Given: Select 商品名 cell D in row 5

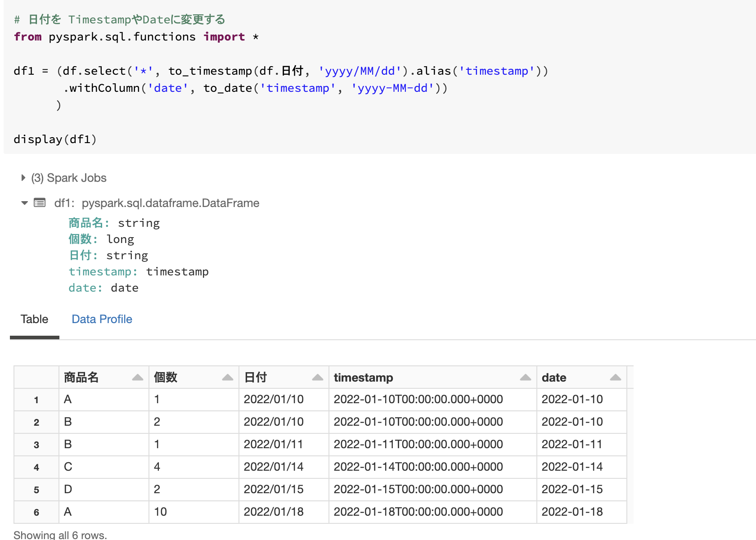Looking at the screenshot, I should tap(104, 490).
